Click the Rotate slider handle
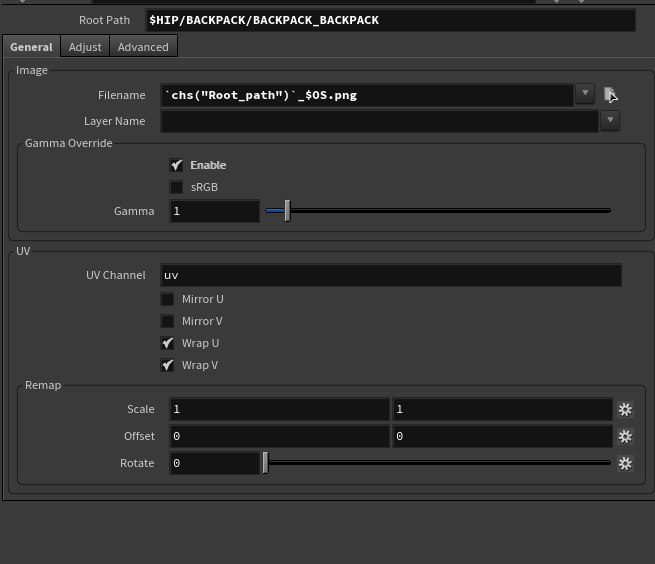This screenshot has height=564, width=655. pos(265,463)
